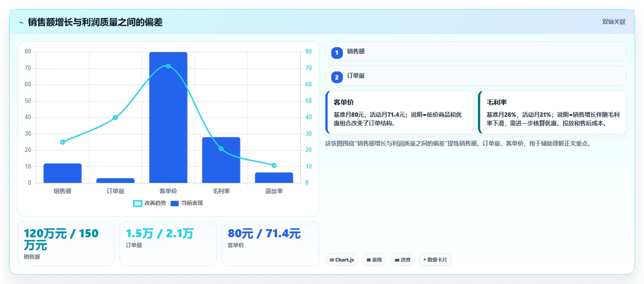Screen dimensions: 644x284
Task: Select the 毛利率 bar in chart
Action: tap(221, 160)
